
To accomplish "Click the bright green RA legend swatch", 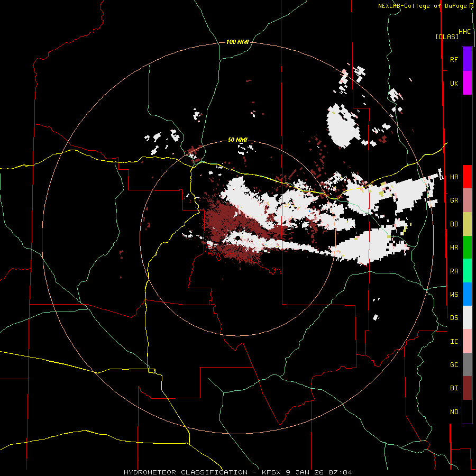I will point(467,271).
